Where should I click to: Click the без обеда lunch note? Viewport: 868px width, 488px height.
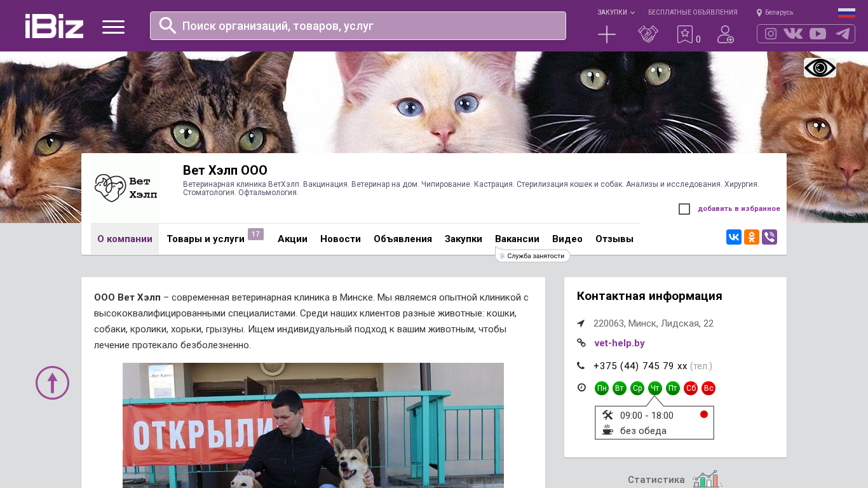click(x=643, y=431)
